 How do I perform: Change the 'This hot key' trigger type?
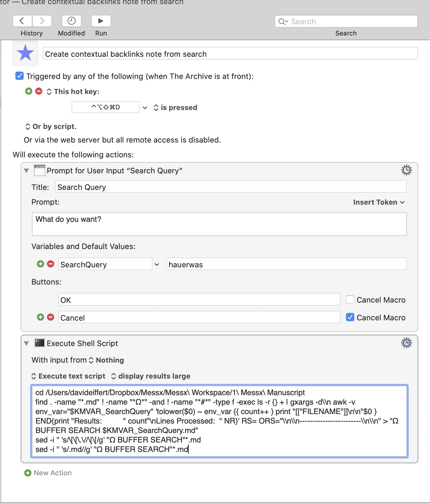[73, 92]
